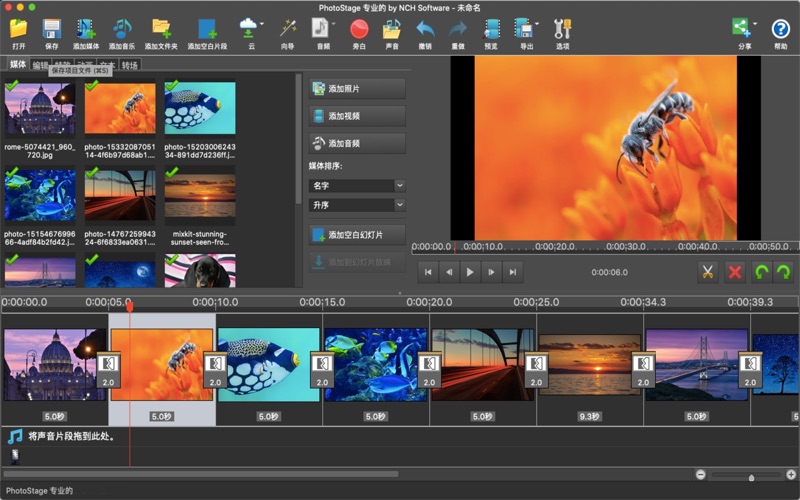Click checkmark on the sunset media thumbnail
Viewport: 800px width, 500px height.
tap(171, 173)
